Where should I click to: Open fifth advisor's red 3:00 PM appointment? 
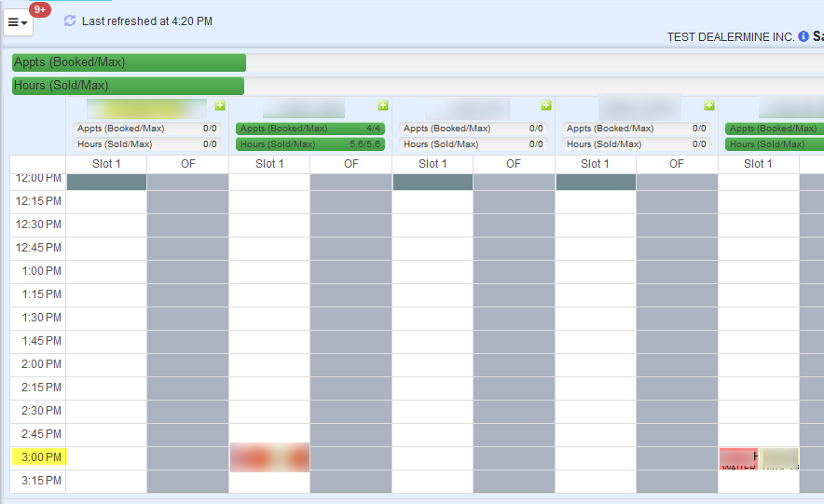click(737, 457)
